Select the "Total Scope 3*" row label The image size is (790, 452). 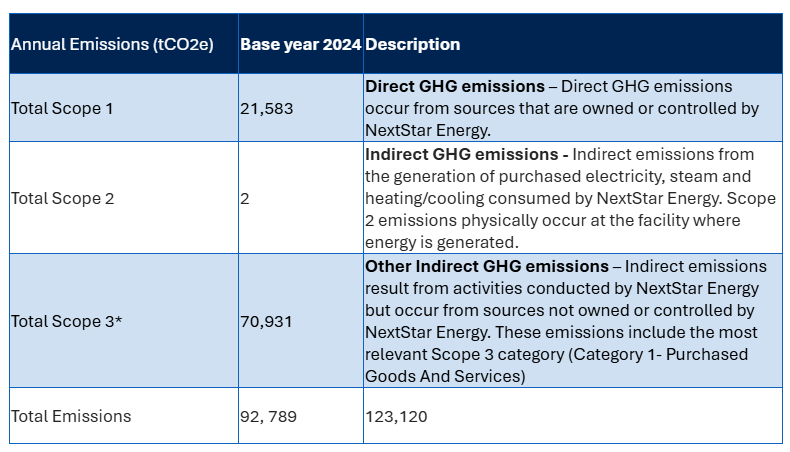point(65,322)
